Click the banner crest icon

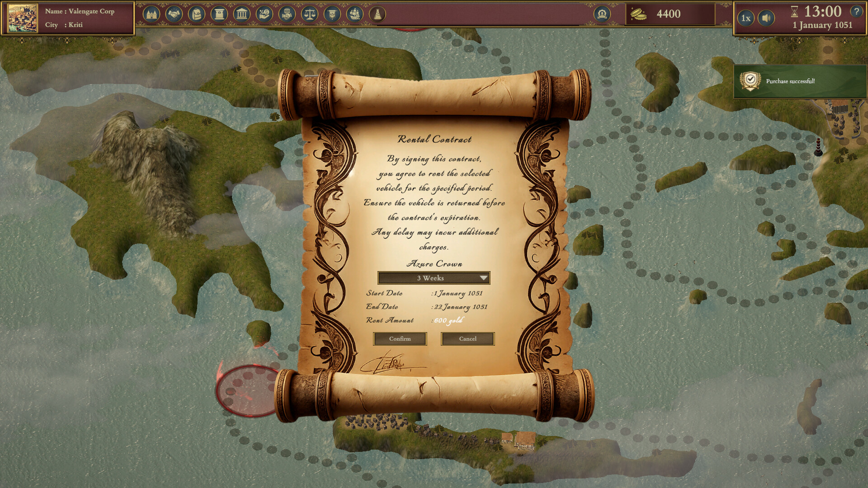(x=332, y=14)
